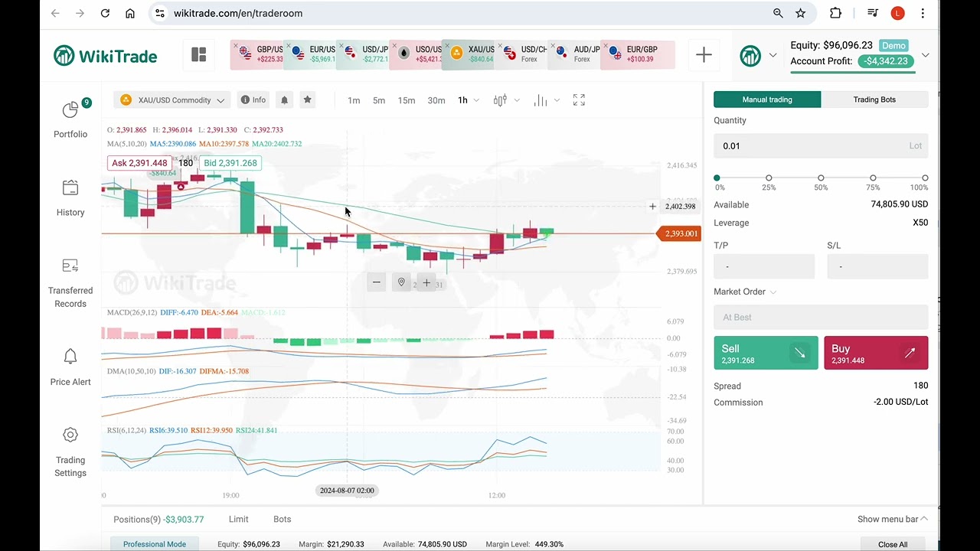Close the EUR/USD symbol tab
This screenshot has width=980, height=551.
point(289,46)
